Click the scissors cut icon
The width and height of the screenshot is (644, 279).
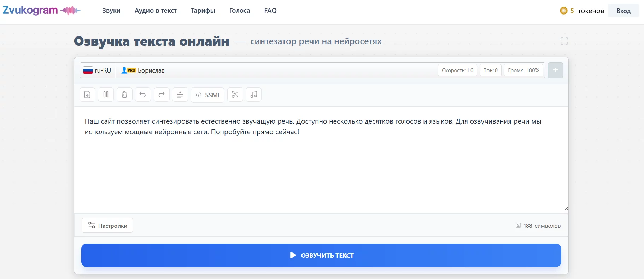tap(235, 95)
